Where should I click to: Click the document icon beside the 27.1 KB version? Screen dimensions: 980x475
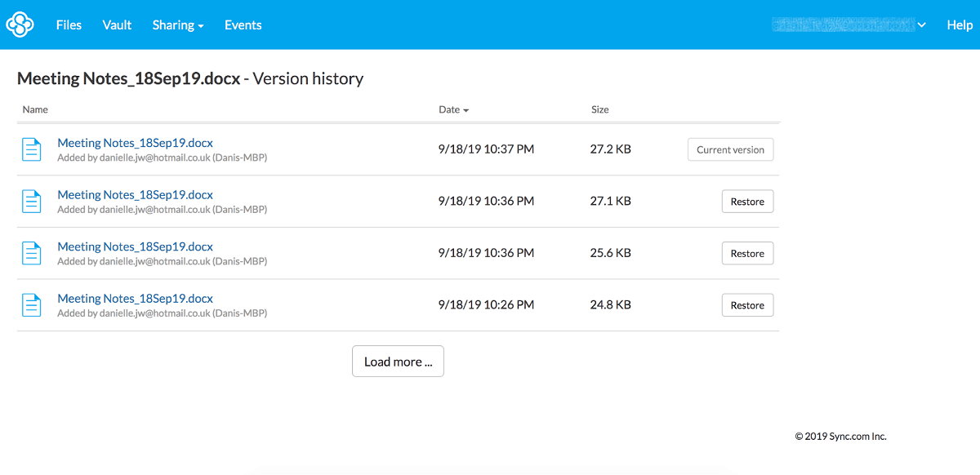tap(31, 202)
